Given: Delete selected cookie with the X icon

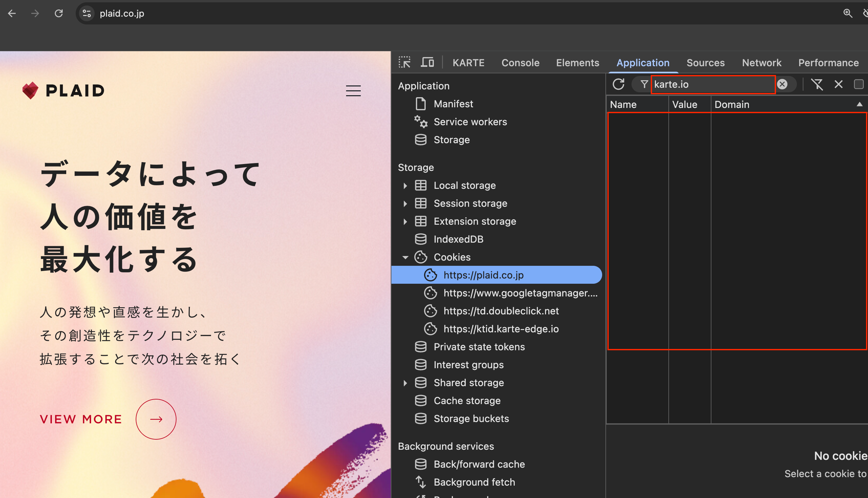Looking at the screenshot, I should coord(839,84).
